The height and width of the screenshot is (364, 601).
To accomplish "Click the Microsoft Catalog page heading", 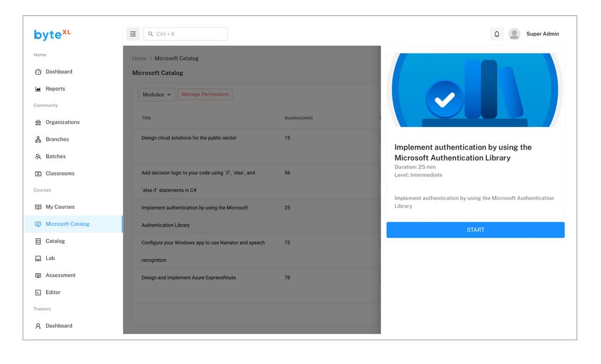I will point(157,73).
